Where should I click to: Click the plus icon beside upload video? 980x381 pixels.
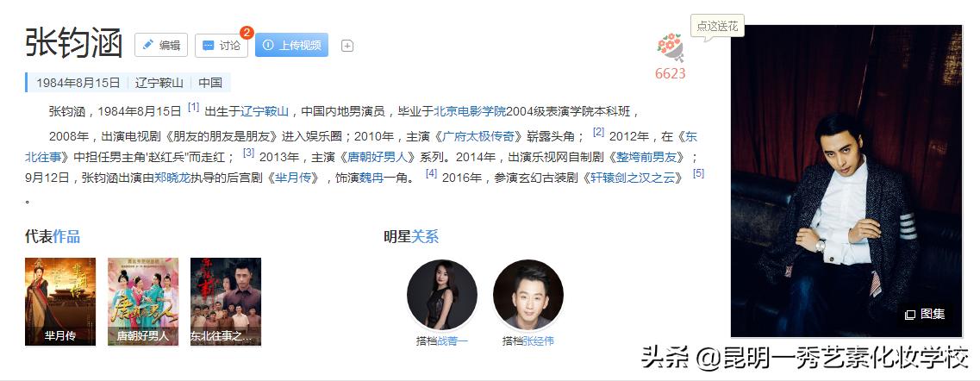[x=347, y=46]
